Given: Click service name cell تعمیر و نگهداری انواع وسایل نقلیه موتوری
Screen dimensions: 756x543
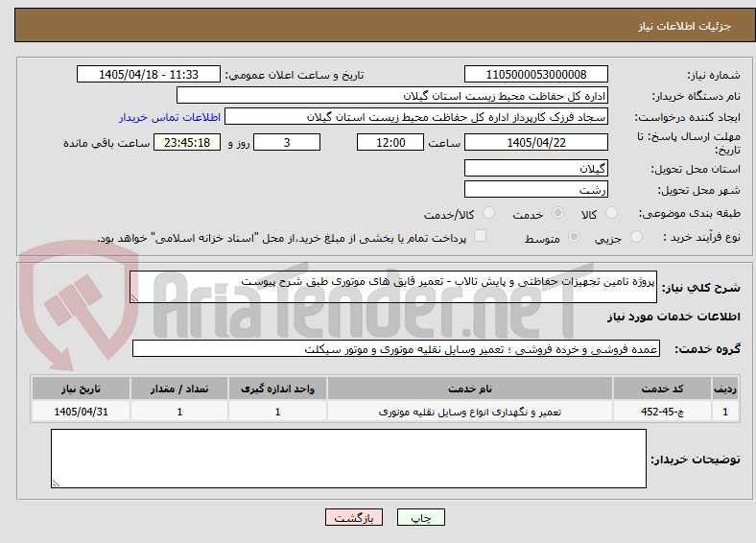Looking at the screenshot, I should 470,412.
